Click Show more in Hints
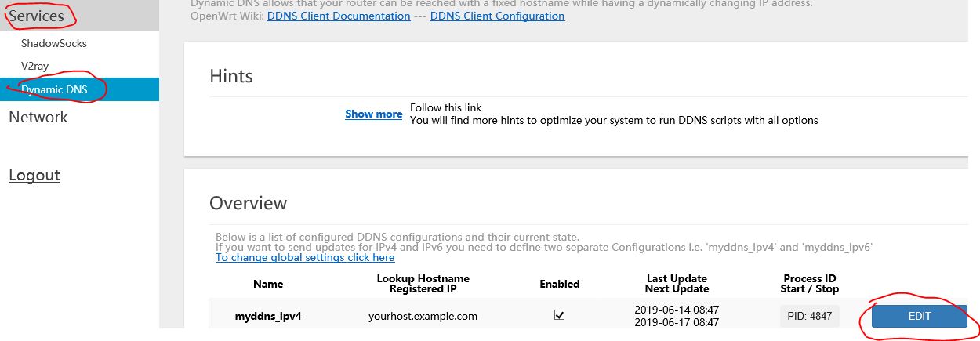980x341 pixels. 374,114
